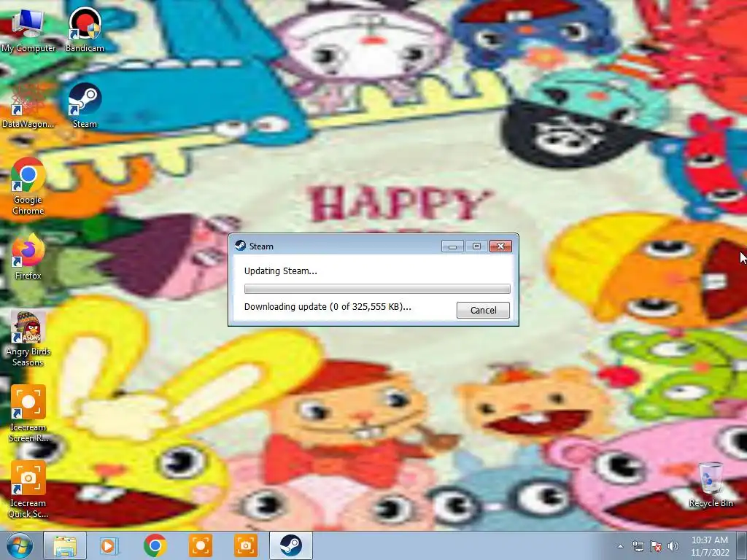Open the clock showing 10:37 AM

coord(710,546)
